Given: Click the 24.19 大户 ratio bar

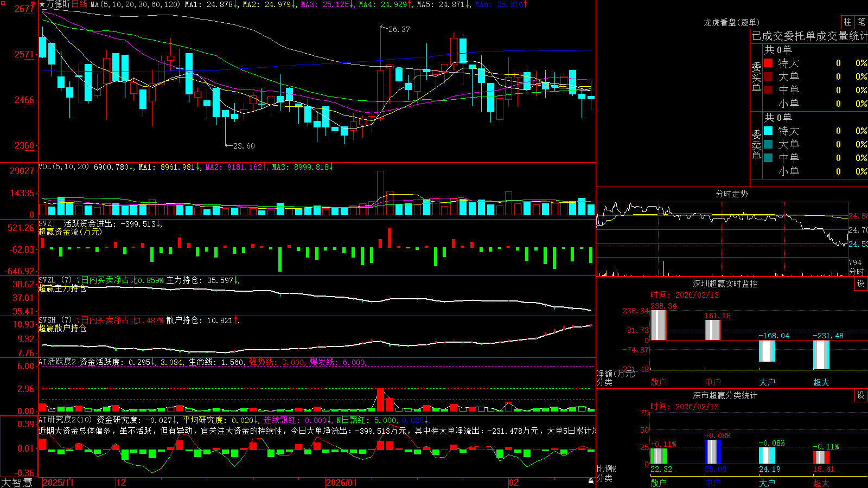Looking at the screenshot, I should pyautogui.click(x=767, y=455).
